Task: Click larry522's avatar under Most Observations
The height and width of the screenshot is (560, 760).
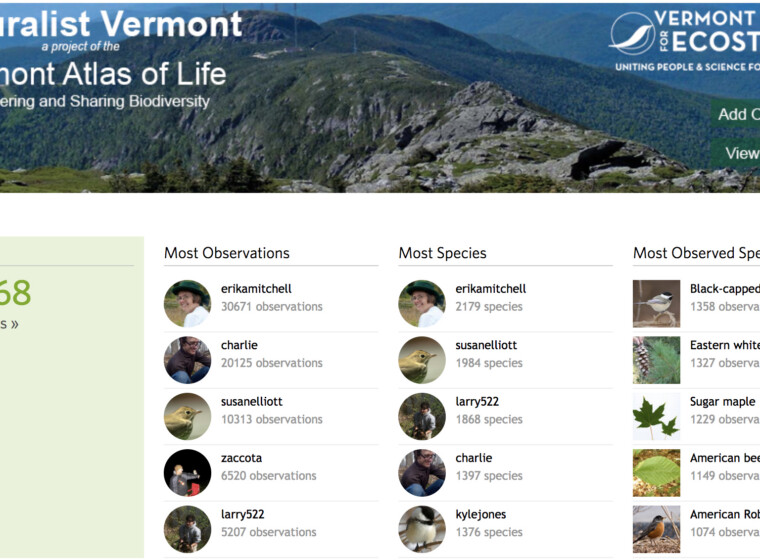Action: pos(187,529)
